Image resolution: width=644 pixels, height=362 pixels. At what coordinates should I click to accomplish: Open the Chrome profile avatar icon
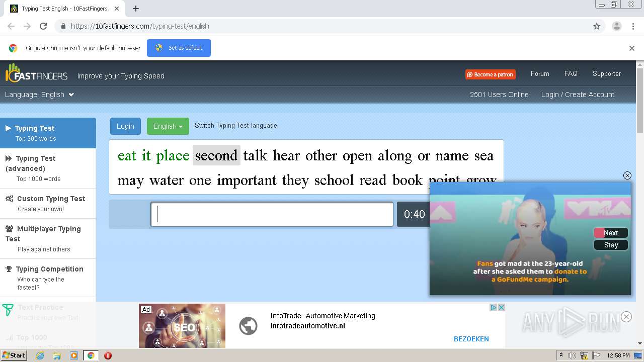click(616, 26)
